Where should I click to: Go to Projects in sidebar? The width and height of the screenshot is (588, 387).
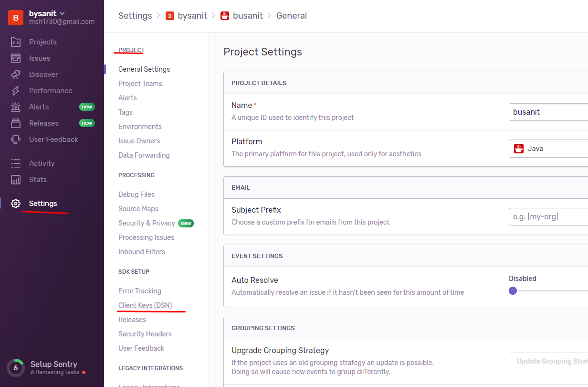click(43, 42)
